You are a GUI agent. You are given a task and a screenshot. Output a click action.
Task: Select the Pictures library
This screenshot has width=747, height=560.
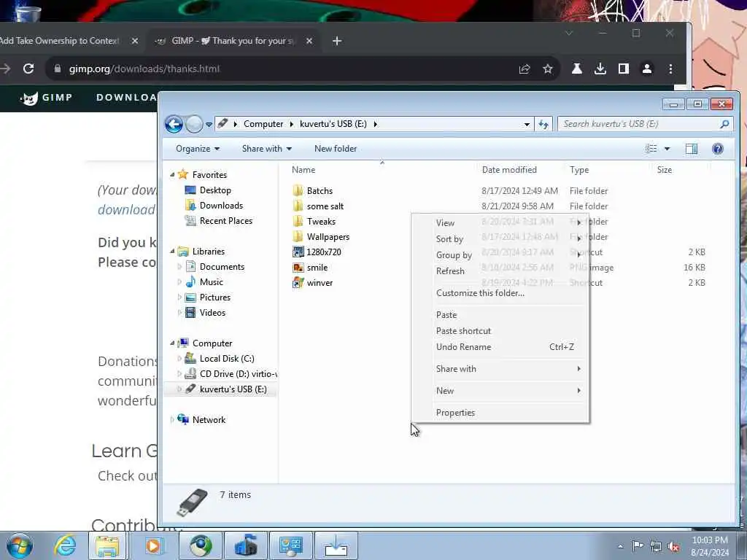point(215,297)
